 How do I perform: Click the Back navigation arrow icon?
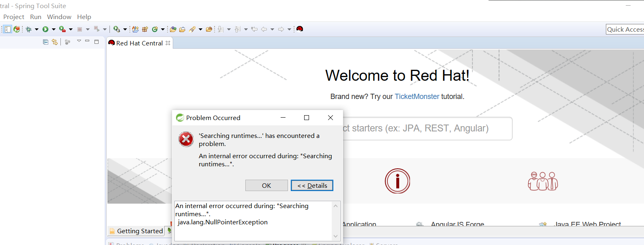point(264,29)
